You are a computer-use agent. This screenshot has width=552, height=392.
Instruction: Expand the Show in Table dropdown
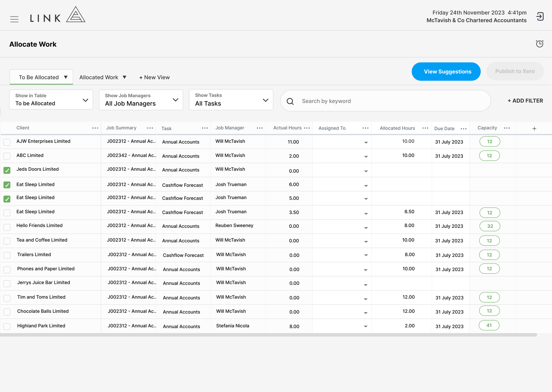(x=51, y=100)
